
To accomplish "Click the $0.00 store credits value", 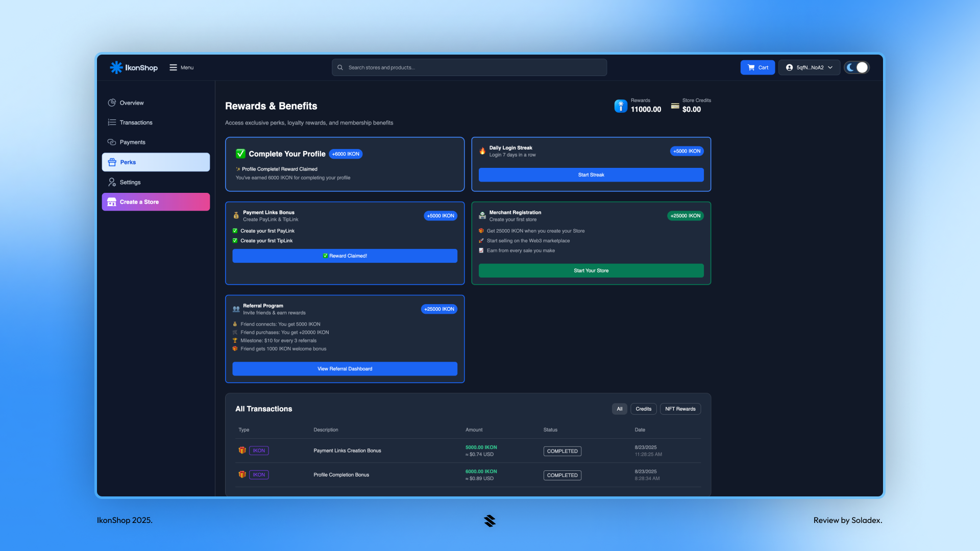I will [x=692, y=109].
